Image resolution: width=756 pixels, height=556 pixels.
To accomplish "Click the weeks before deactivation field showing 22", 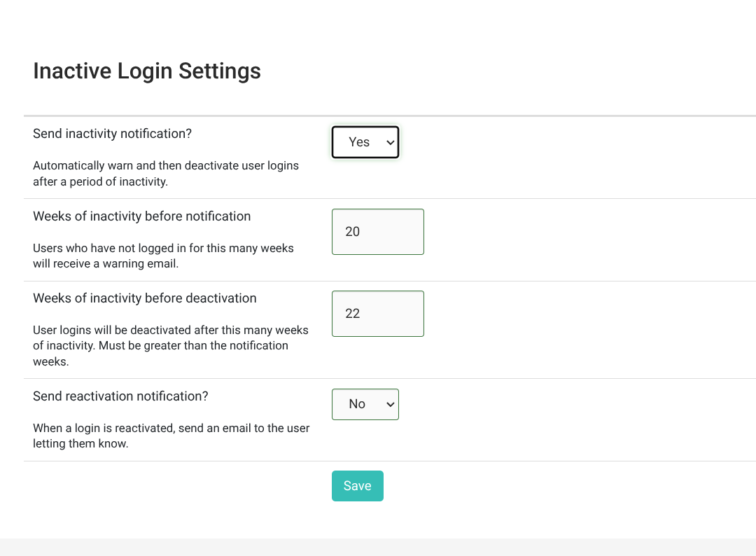I will [x=377, y=314].
